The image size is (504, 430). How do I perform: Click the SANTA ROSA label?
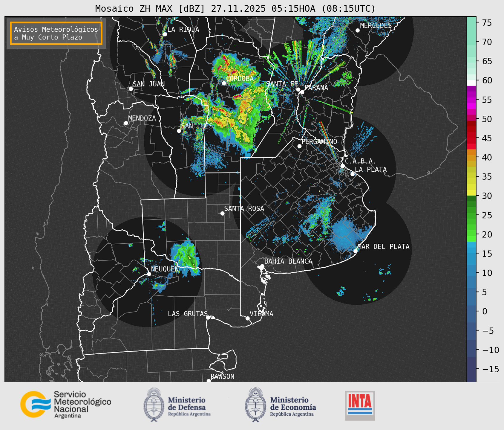tap(244, 208)
